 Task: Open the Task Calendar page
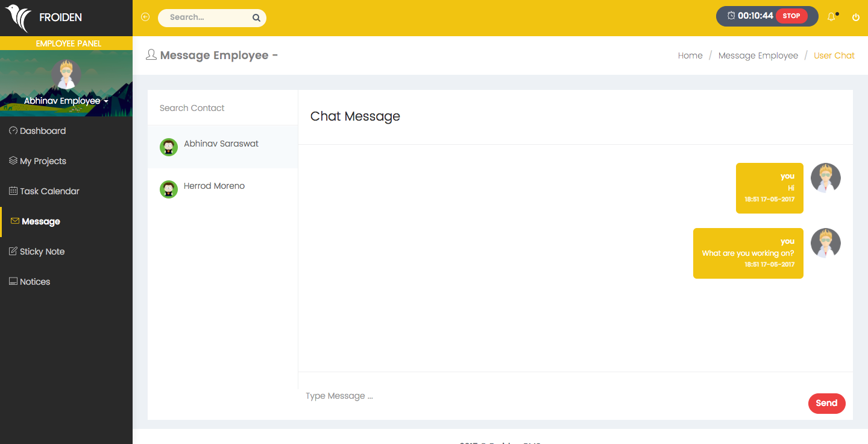coord(49,191)
